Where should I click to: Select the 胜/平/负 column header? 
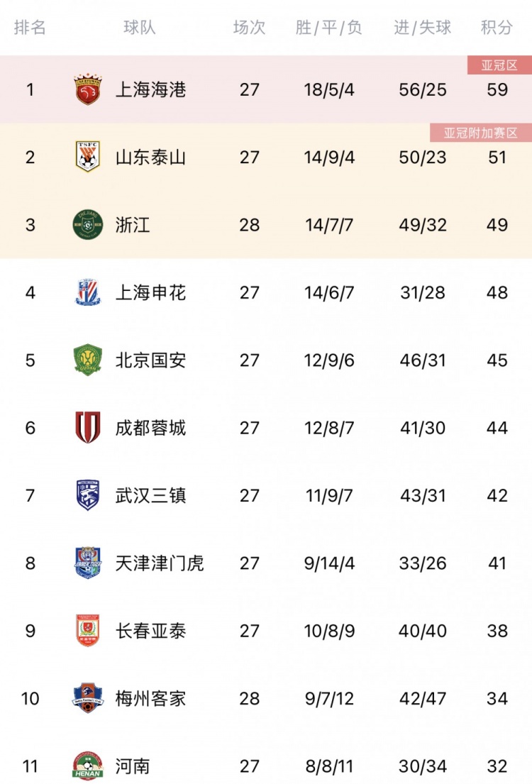pyautogui.click(x=329, y=27)
